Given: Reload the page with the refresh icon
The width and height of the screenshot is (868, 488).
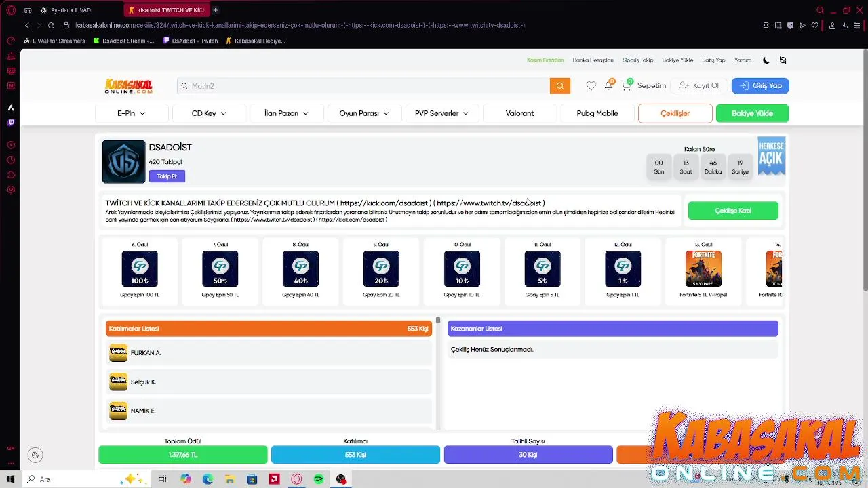Looking at the screenshot, I should click(51, 25).
